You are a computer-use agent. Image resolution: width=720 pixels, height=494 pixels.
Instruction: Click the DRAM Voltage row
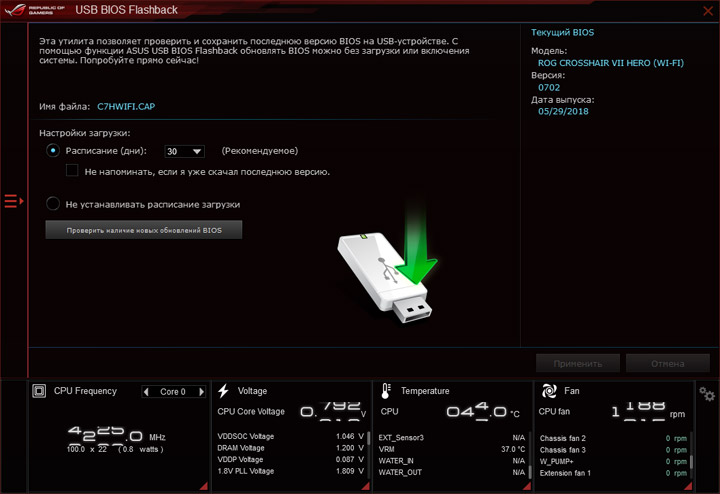click(x=291, y=448)
